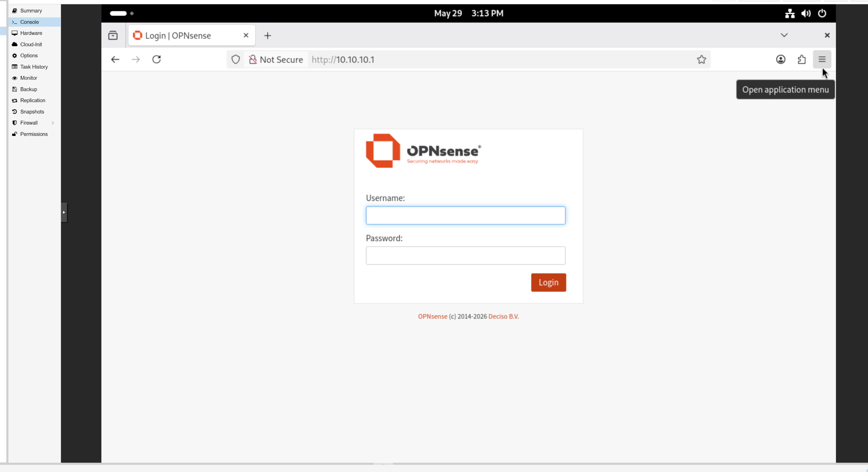Expand the noVNC control panel handle
This screenshot has width=868, height=472.
click(64, 212)
